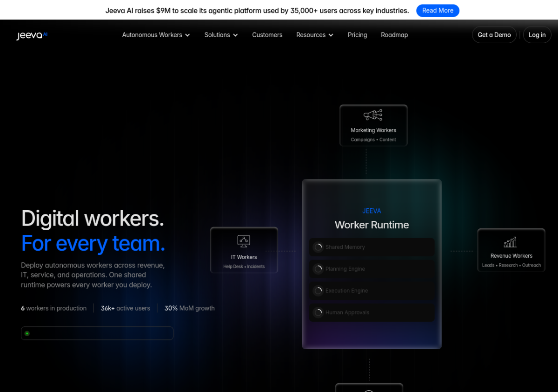The height and width of the screenshot is (392, 558).
Task: Click the 'Digital workers.' headline
Action: pos(93,219)
